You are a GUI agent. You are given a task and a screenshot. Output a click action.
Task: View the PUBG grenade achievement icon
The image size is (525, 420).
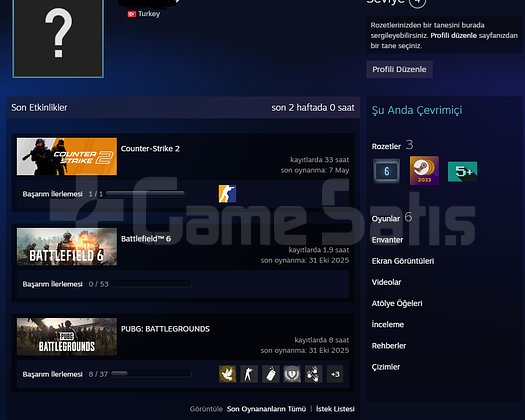[271, 374]
